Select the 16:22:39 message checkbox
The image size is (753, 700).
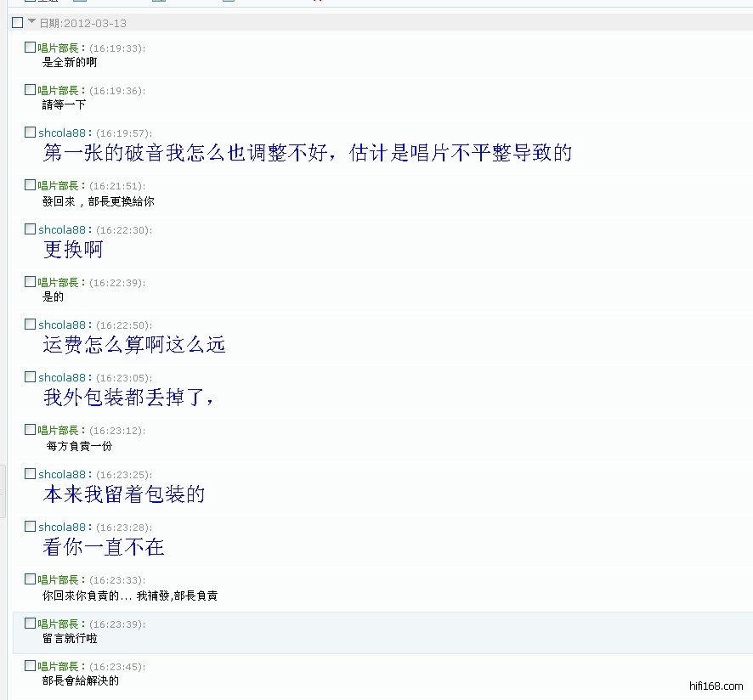click(x=31, y=282)
